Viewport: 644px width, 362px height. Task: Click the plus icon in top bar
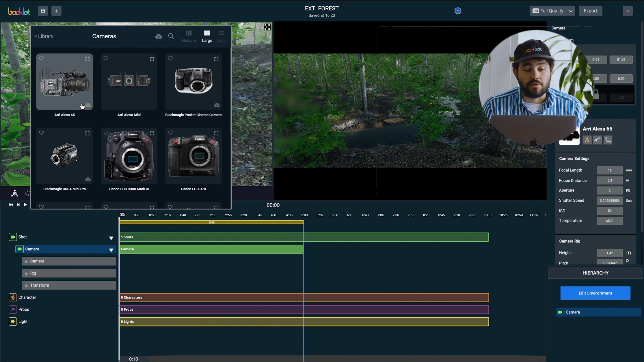56,11
